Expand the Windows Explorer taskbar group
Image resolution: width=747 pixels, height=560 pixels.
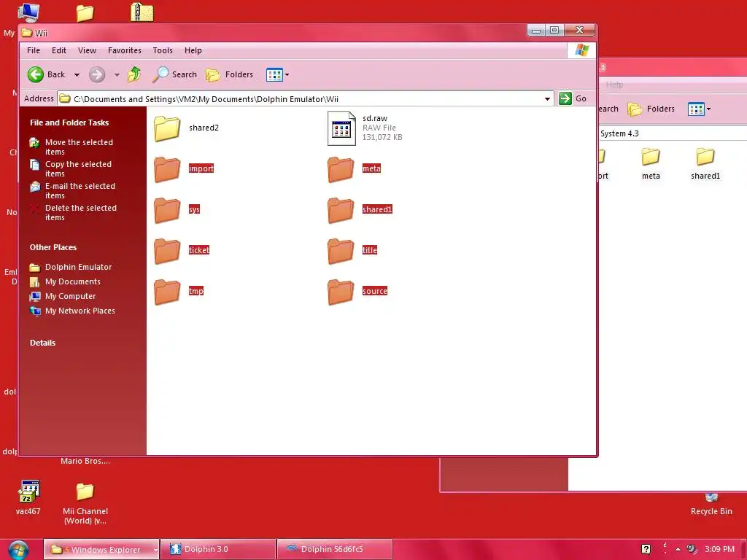pyautogui.click(x=155, y=550)
